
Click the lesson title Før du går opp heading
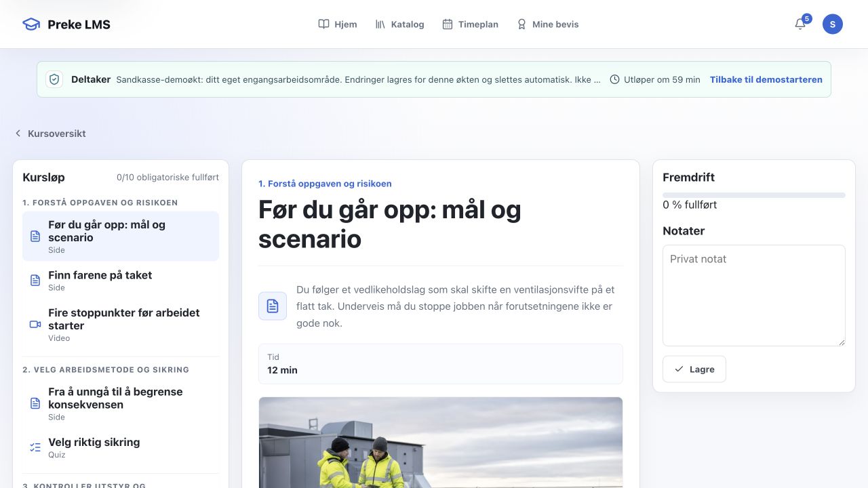point(390,224)
